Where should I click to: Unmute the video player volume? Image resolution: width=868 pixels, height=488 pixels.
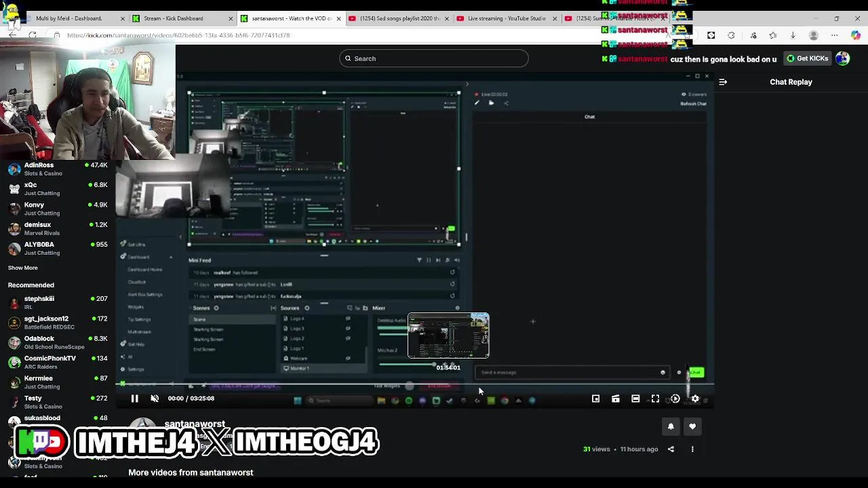pyautogui.click(x=155, y=399)
